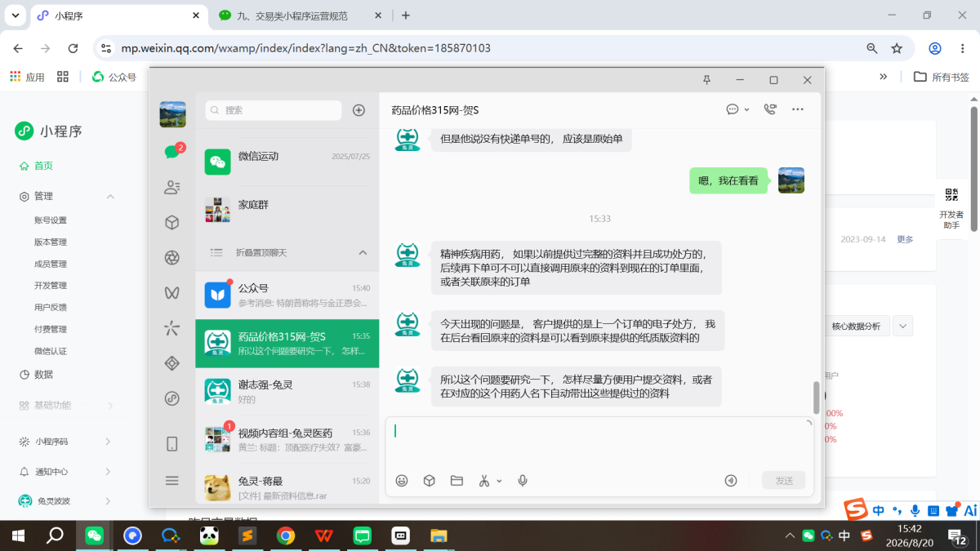Expand the 兔灵波波 account menu
Image resolution: width=980 pixels, height=551 pixels.
[108, 500]
